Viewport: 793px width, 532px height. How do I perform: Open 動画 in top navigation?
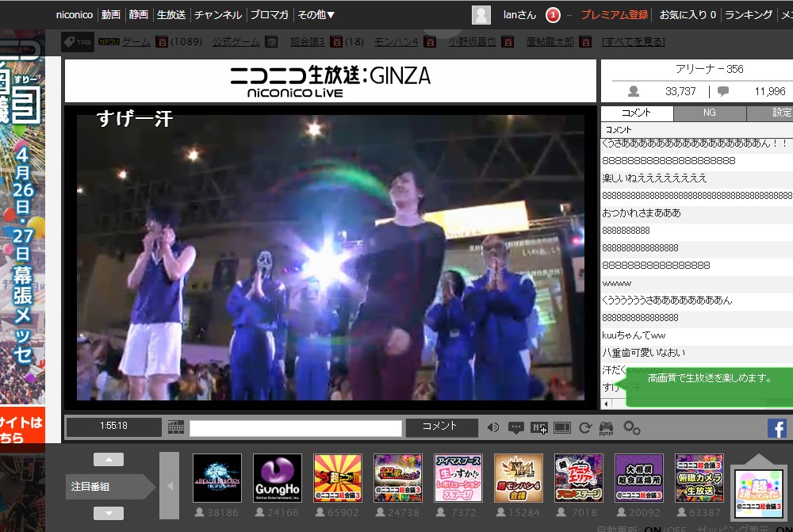(111, 14)
